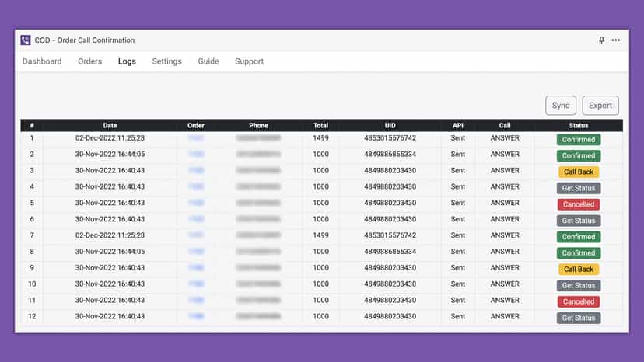Viewport: 644px width, 362px height.
Task: Click ANSWER call result in row 6
Action: (x=505, y=219)
